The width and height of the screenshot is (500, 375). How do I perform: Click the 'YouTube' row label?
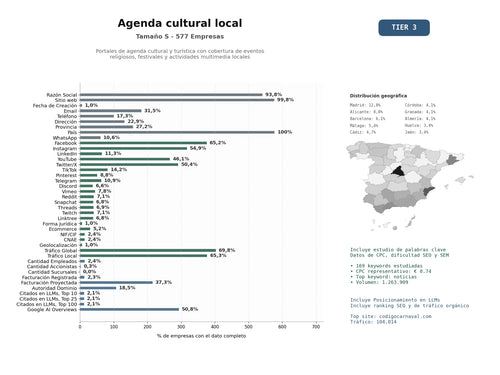coord(67,159)
